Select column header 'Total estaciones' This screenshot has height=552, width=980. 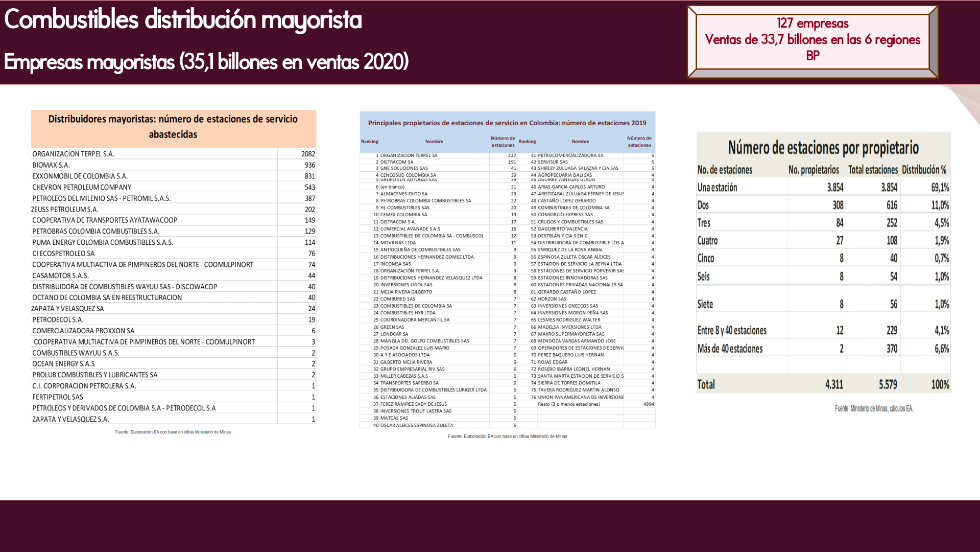point(873,170)
